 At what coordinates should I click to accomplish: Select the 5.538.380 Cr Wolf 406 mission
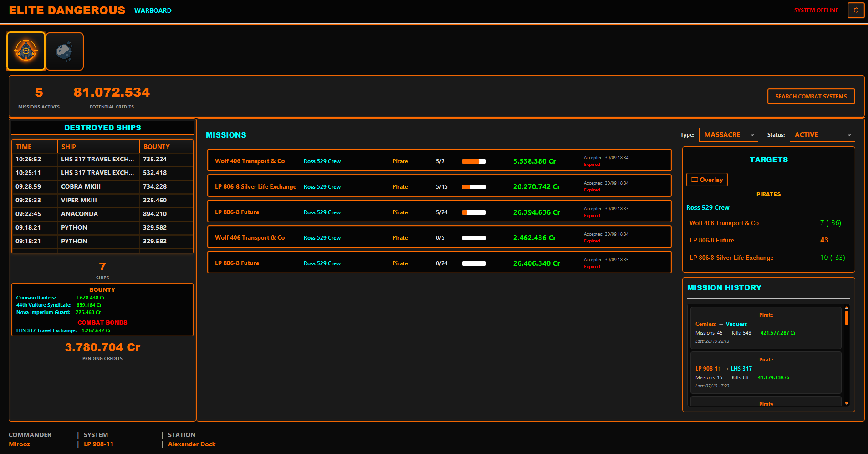tap(439, 160)
